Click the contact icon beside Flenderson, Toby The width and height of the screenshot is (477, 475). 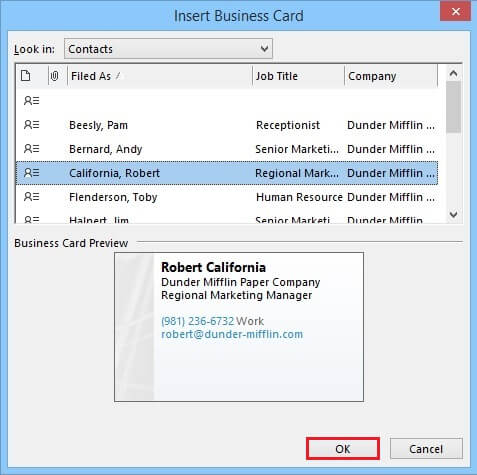tap(32, 197)
